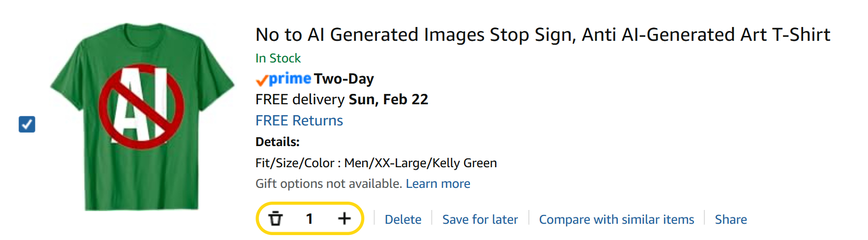Click the FREE delivery Sun, Feb 22 text
Screen dimensions: 868x240
tap(342, 99)
